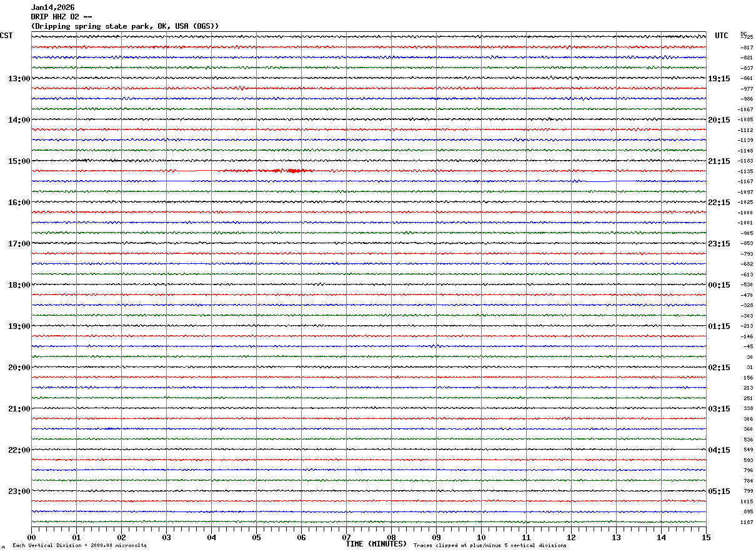Click the final 15 minute axis tick label
Viewport: 756px width, 554px height.
click(x=706, y=537)
